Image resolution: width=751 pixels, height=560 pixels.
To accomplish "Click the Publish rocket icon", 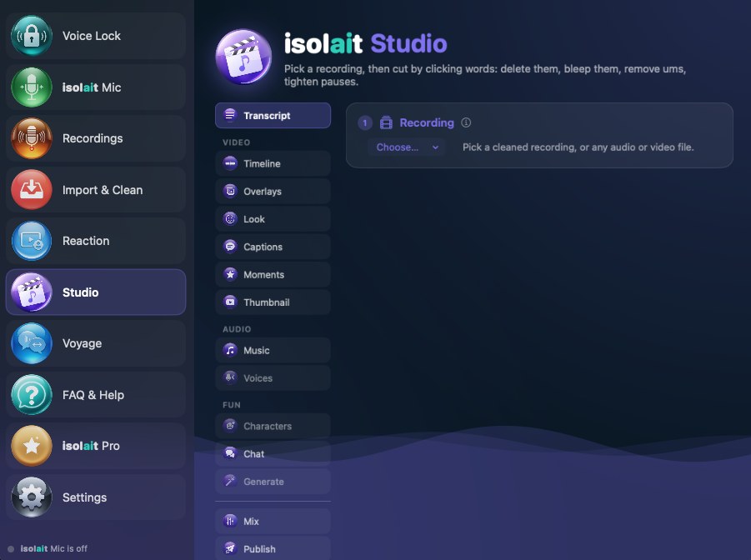I will click(230, 549).
